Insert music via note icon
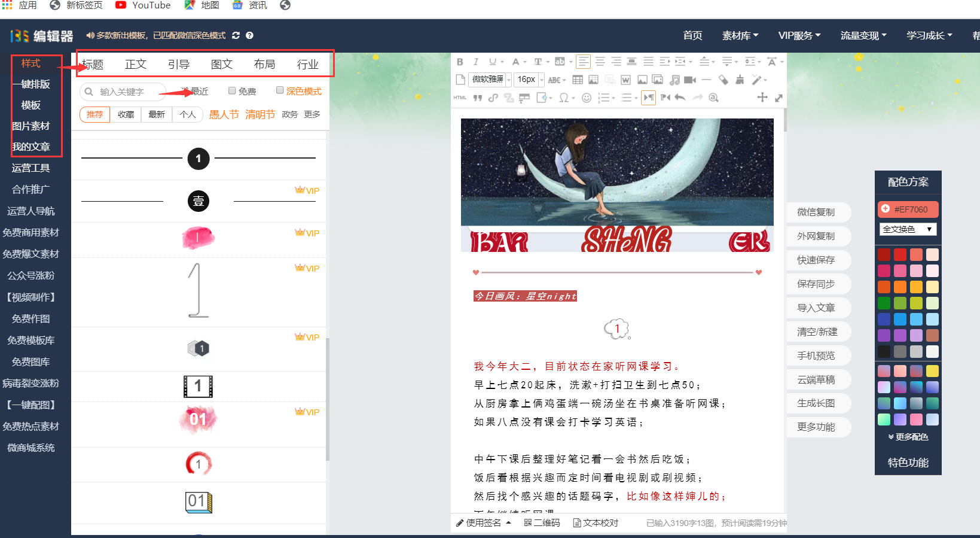The width and height of the screenshot is (980, 538). pyautogui.click(x=674, y=80)
